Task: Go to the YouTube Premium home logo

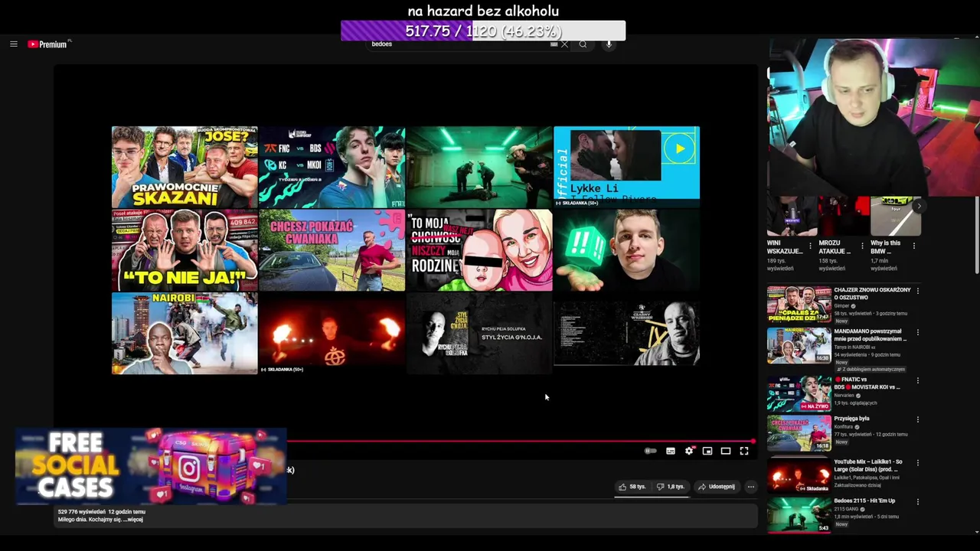Action: click(49, 44)
